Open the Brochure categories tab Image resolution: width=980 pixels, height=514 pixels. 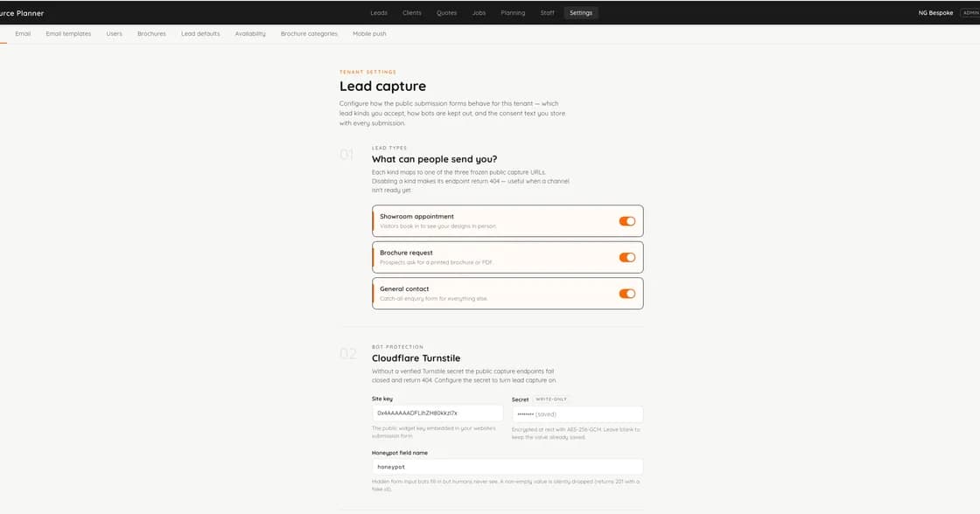(309, 34)
